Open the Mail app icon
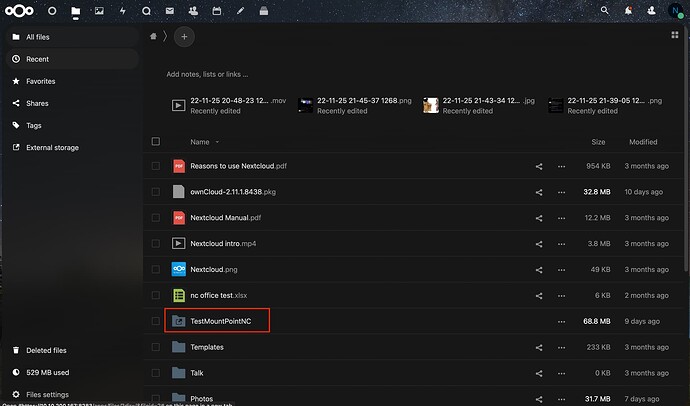The width and height of the screenshot is (690, 406). [x=170, y=11]
